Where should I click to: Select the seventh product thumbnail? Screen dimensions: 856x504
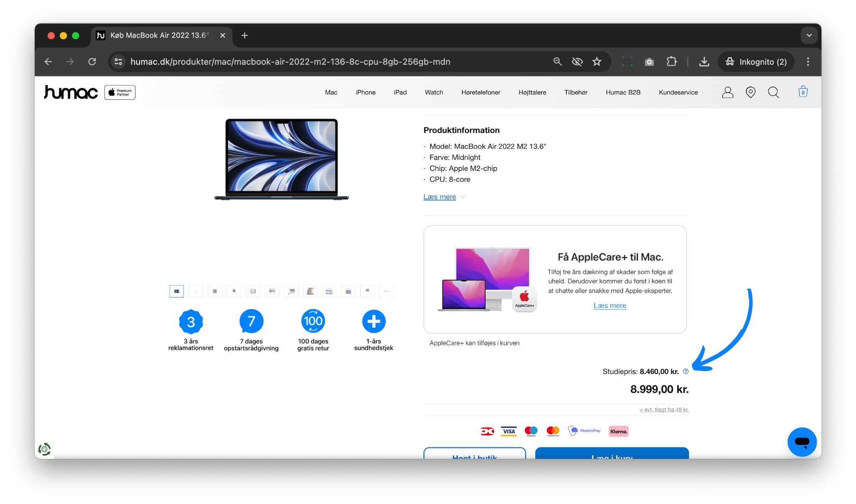291,291
